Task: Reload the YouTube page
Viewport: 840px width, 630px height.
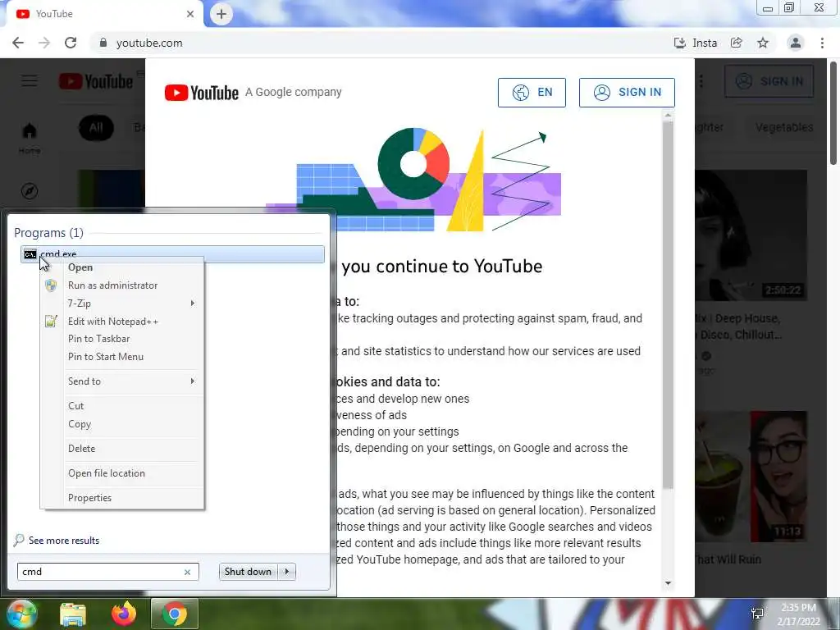Action: [71, 43]
